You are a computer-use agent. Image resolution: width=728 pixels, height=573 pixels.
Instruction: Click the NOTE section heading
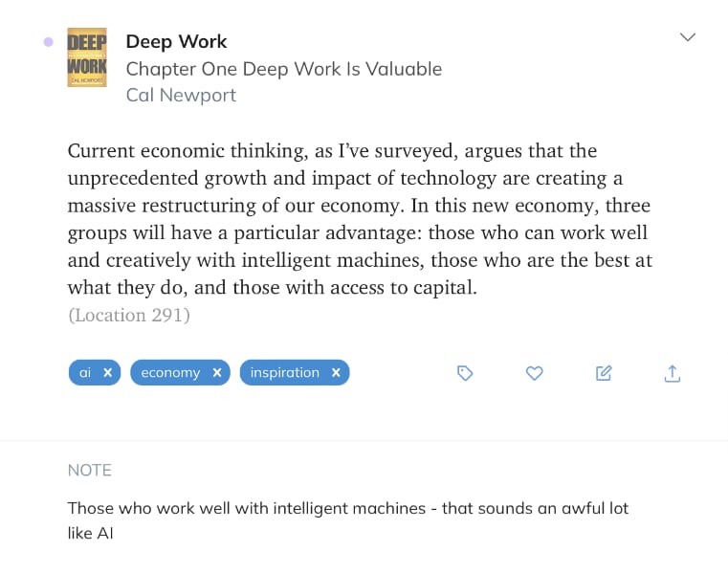tap(90, 471)
